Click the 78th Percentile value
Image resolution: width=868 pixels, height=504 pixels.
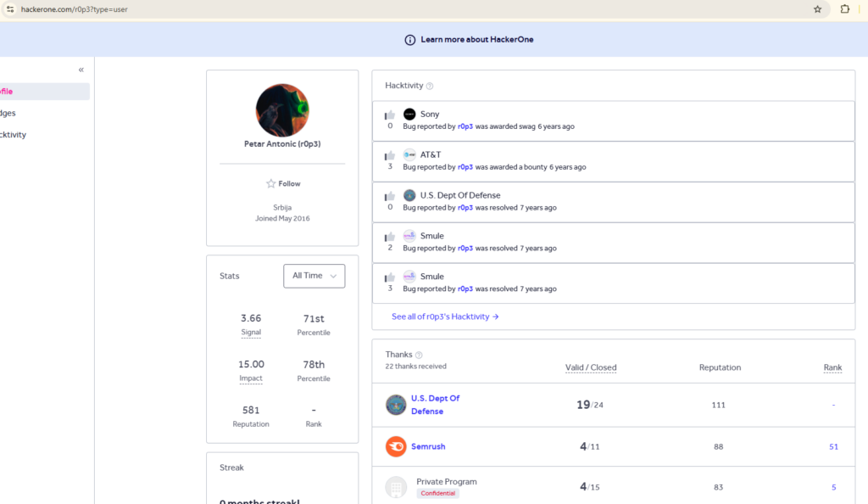(x=314, y=365)
